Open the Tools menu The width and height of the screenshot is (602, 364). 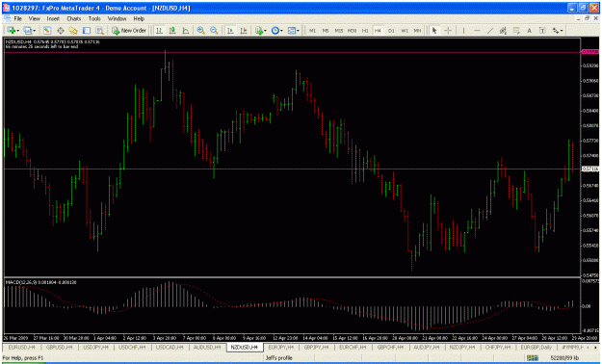(x=94, y=18)
